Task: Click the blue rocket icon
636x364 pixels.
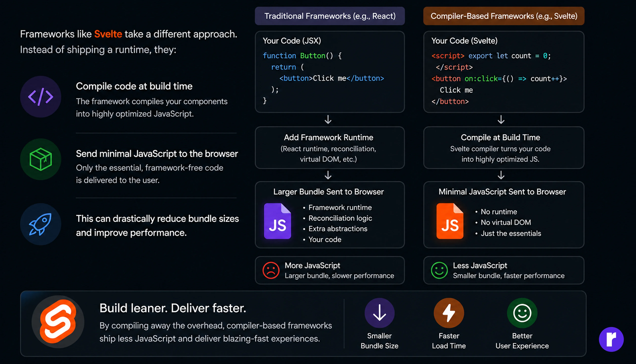Action: (41, 224)
